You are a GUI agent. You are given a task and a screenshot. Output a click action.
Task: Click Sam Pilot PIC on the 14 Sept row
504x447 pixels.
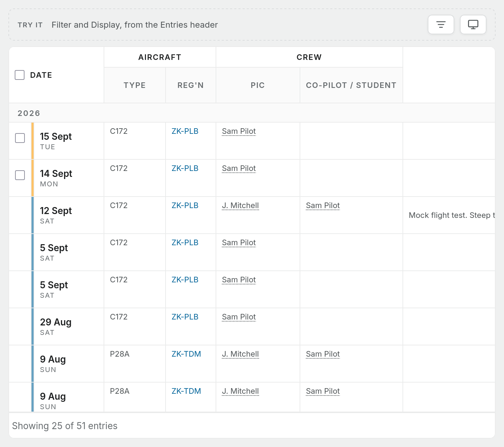(239, 169)
